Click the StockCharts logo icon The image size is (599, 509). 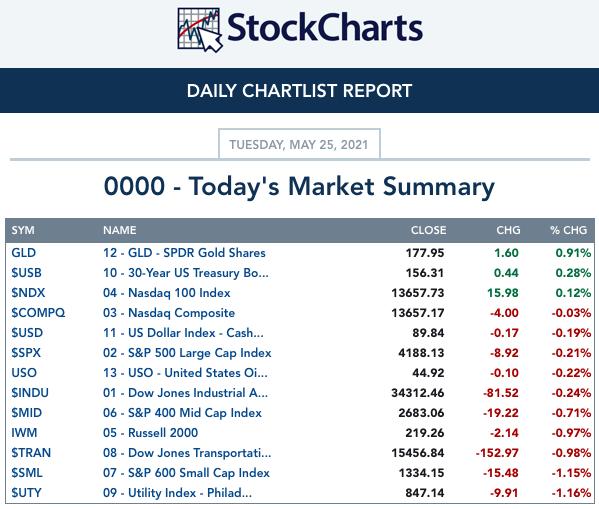pyautogui.click(x=200, y=30)
